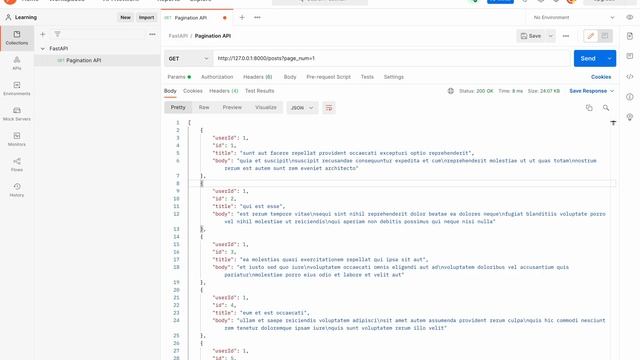640x360 pixels.
Task: Switch to the Headers (8) request tab
Action: tap(258, 77)
